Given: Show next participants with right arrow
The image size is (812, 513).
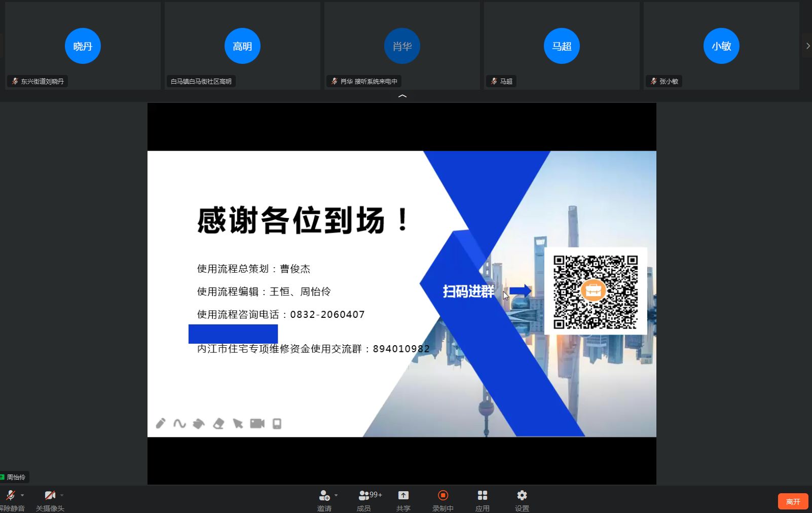Looking at the screenshot, I should point(807,46).
